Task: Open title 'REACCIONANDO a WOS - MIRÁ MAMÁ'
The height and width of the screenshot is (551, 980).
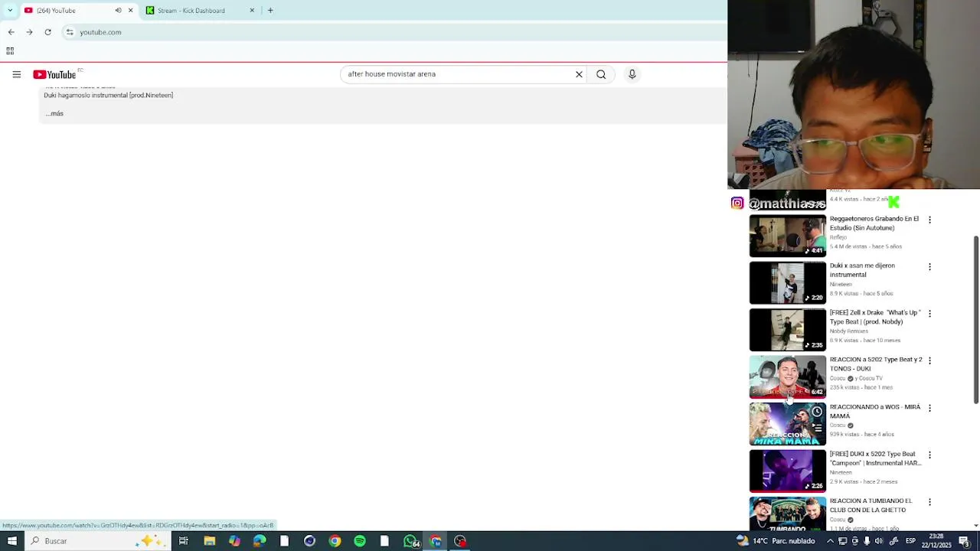Action: click(875, 412)
